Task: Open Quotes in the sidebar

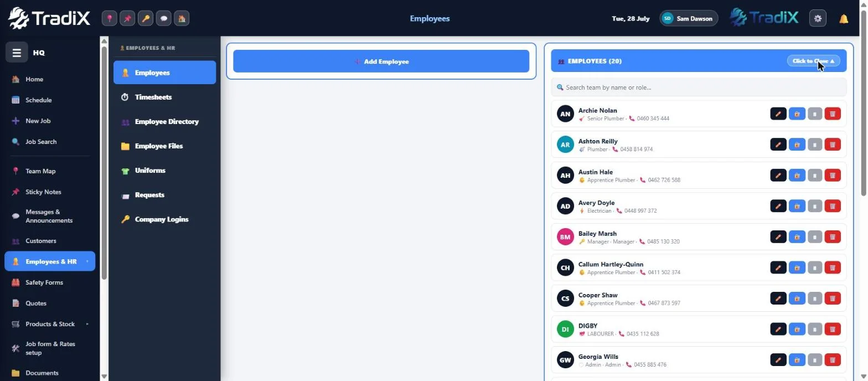Action: pyautogui.click(x=50, y=303)
